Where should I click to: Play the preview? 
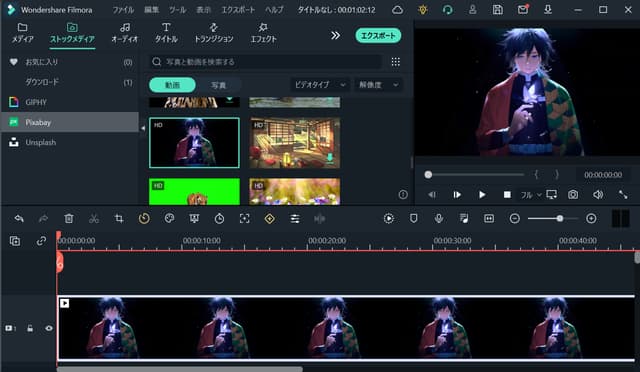[x=482, y=195]
